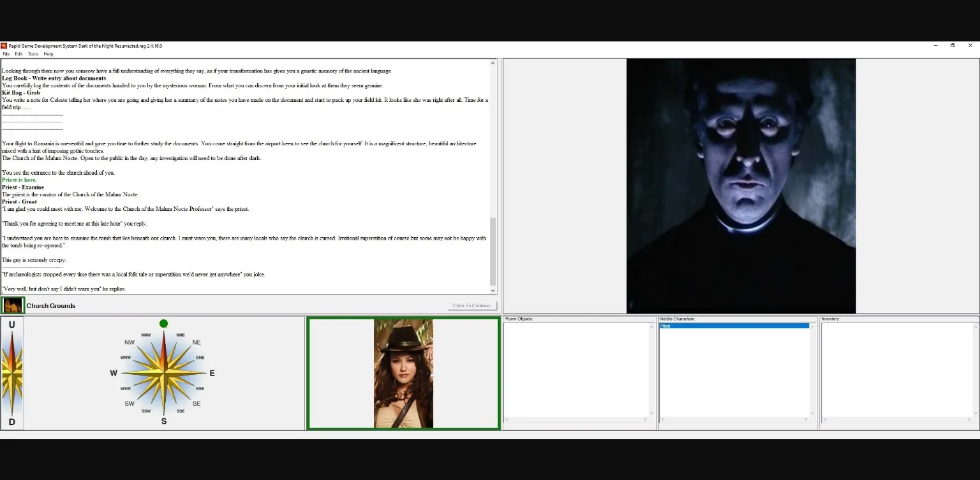The height and width of the screenshot is (480, 980).
Task: Click the story text scroll up arrow
Action: (493, 63)
